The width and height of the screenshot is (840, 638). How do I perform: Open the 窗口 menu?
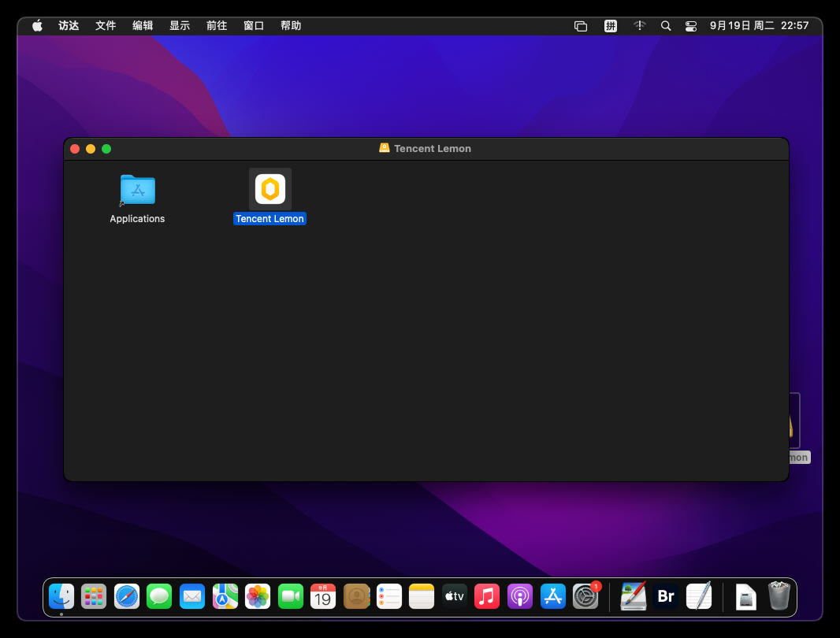click(254, 26)
